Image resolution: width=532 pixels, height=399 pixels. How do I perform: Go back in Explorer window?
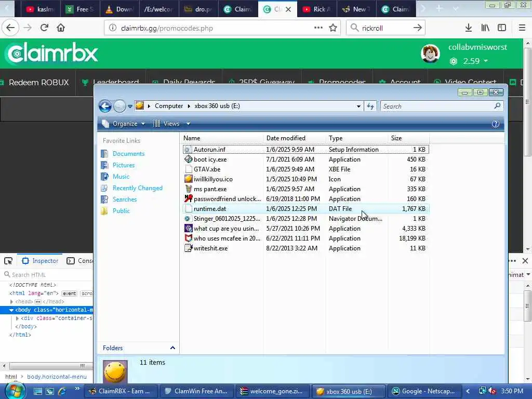[x=105, y=106]
